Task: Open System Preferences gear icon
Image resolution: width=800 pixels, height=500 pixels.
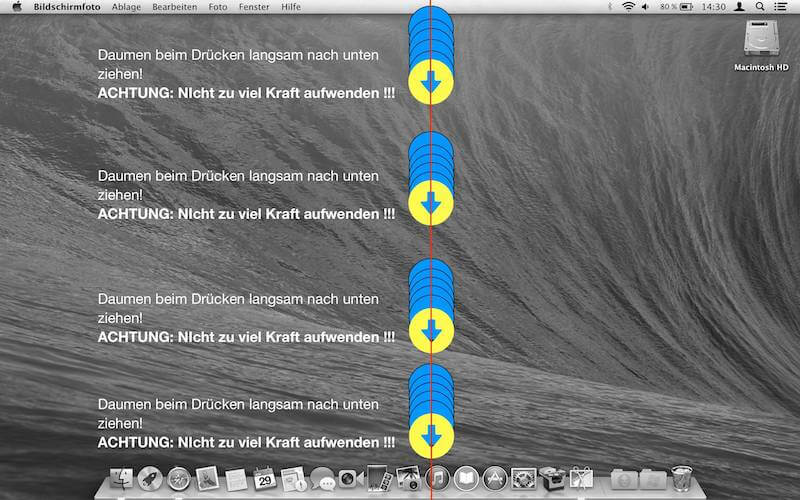Action: tap(523, 479)
